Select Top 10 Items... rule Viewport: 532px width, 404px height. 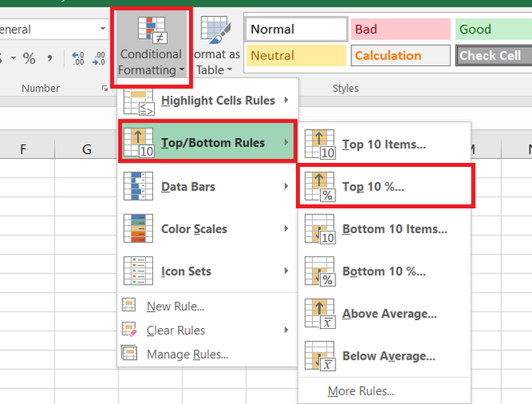[384, 144]
